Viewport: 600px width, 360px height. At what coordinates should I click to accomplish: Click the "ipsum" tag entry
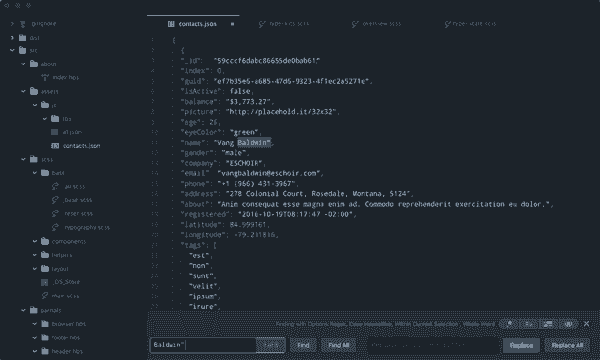click(x=203, y=296)
